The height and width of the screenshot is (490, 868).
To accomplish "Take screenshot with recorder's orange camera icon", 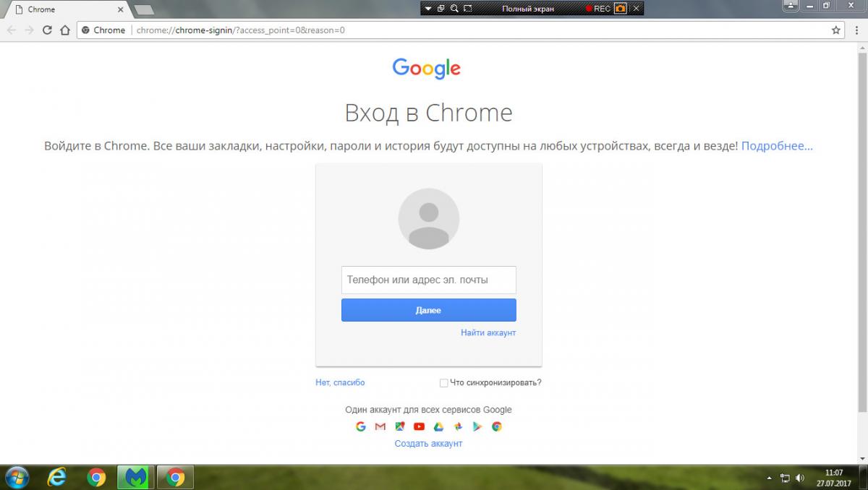I will pos(621,9).
